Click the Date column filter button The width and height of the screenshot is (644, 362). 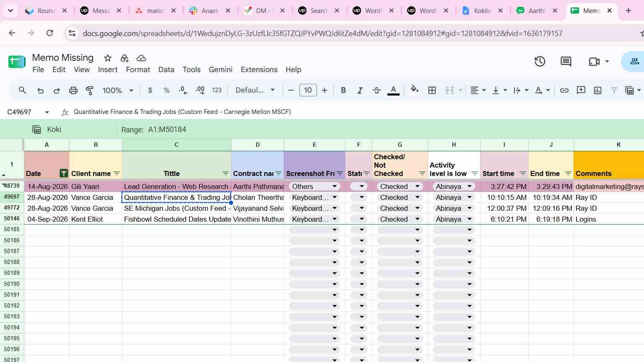click(64, 173)
